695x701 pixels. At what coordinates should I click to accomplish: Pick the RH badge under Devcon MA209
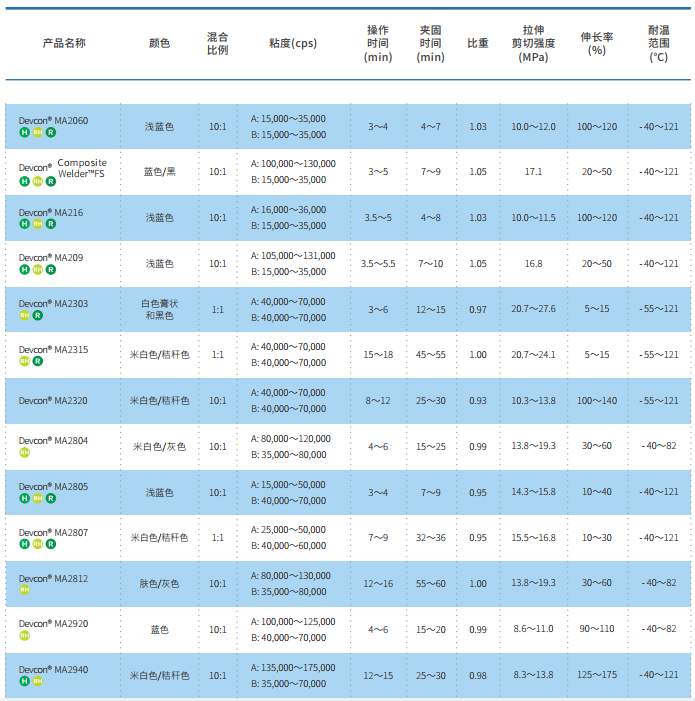pyautogui.click(x=38, y=270)
